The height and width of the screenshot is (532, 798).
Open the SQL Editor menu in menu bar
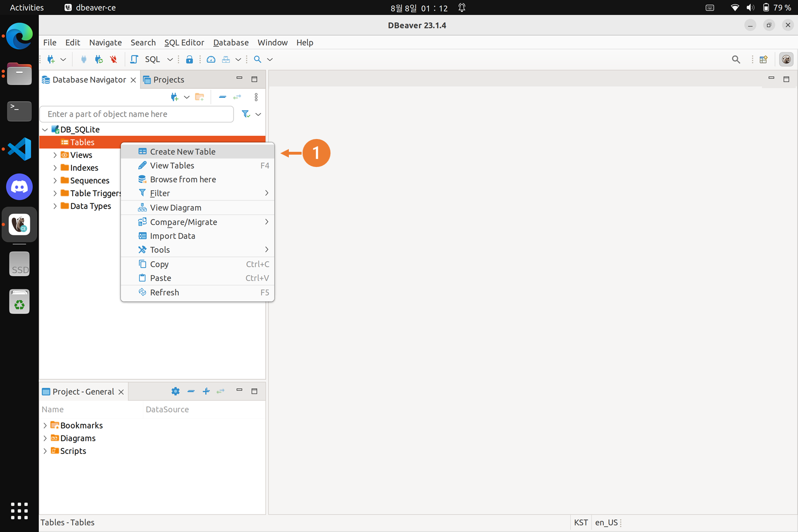184,43
